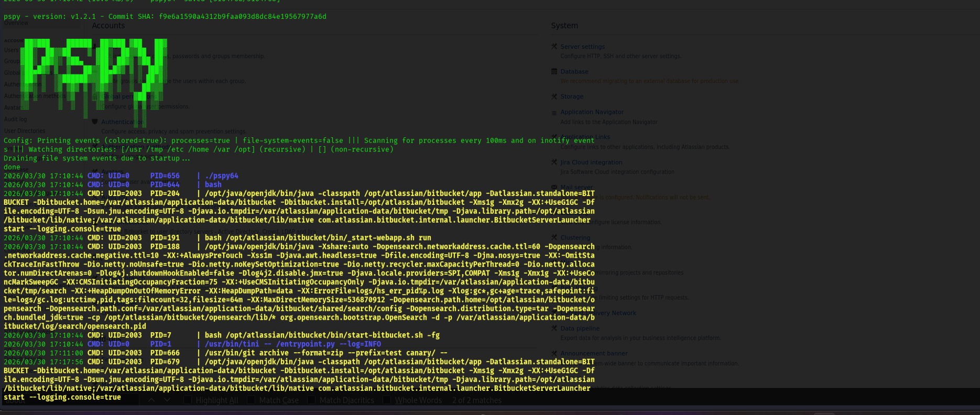The height and width of the screenshot is (415, 980).
Task: Click the terminal line with PID=656 ./pspy64
Action: pyautogui.click(x=121, y=176)
